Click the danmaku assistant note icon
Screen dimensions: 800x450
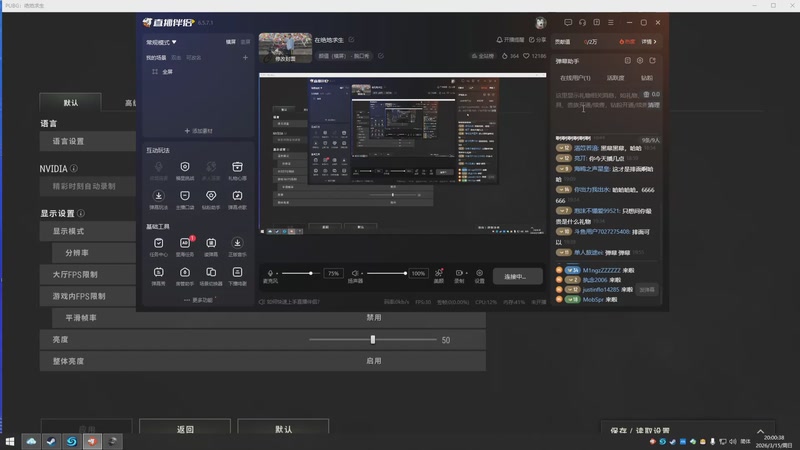(x=628, y=60)
